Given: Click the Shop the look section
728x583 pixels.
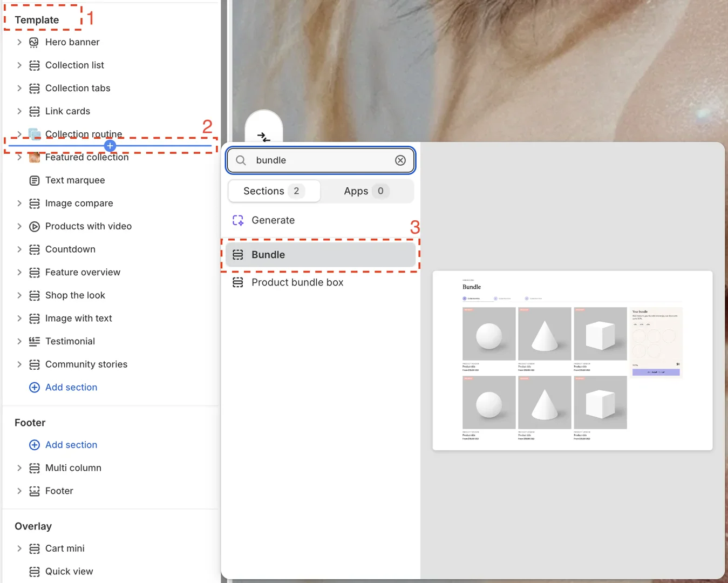Looking at the screenshot, I should [74, 295].
